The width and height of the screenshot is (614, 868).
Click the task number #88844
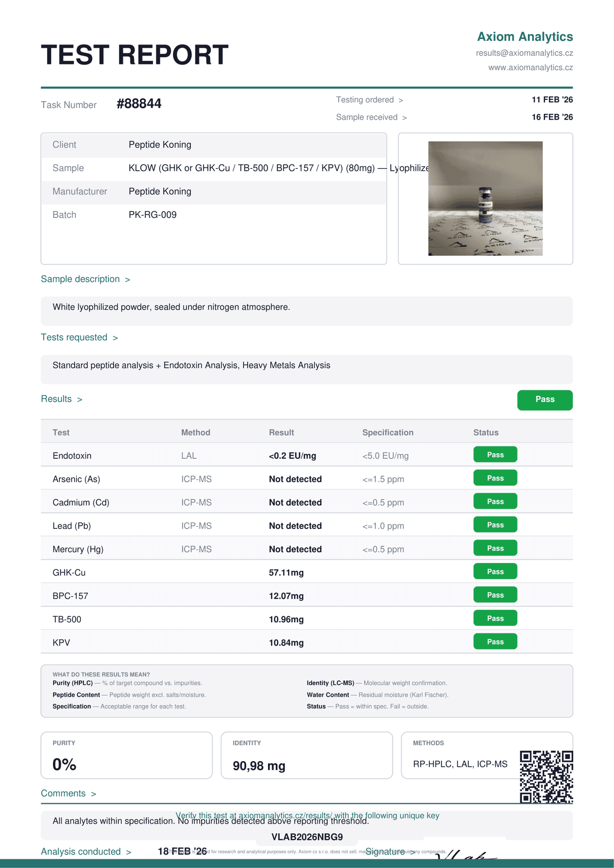[139, 104]
